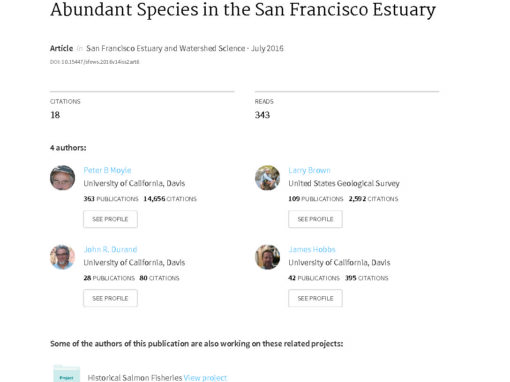
Task: Click See Profile under John R. Durand
Action: click(x=110, y=298)
